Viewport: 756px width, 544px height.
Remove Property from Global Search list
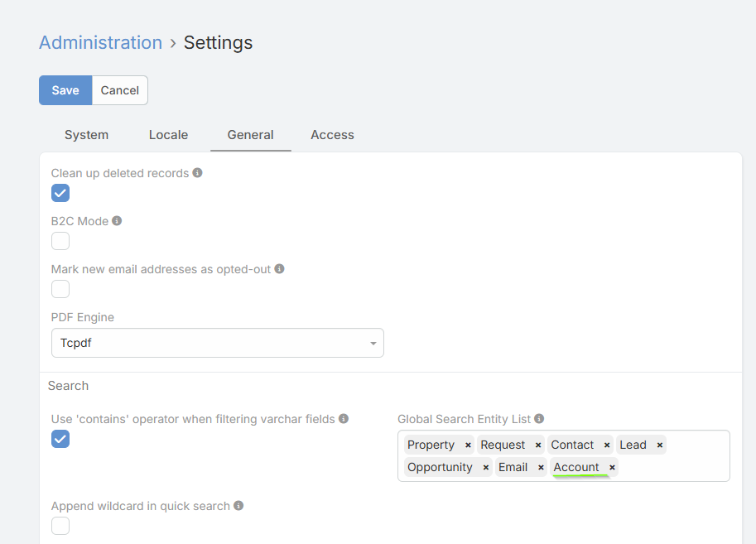coord(468,445)
